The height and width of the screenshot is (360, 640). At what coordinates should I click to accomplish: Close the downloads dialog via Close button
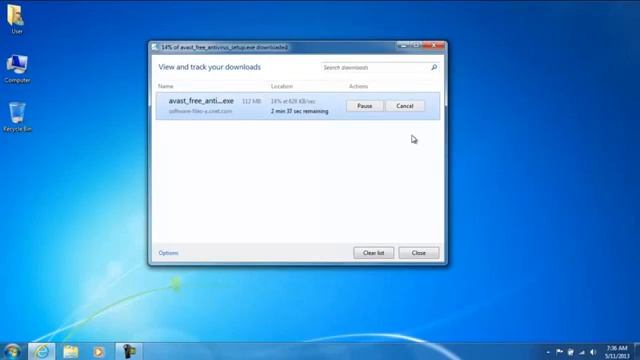(x=419, y=253)
